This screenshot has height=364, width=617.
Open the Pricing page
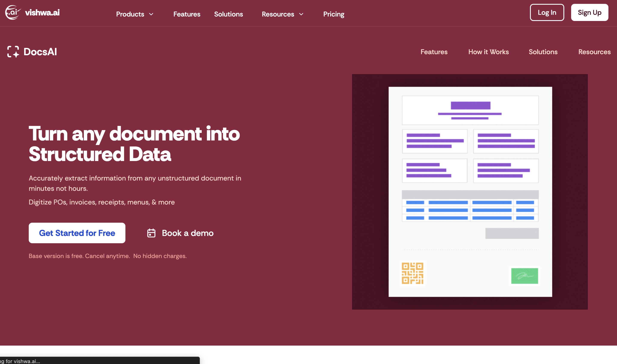pos(334,14)
